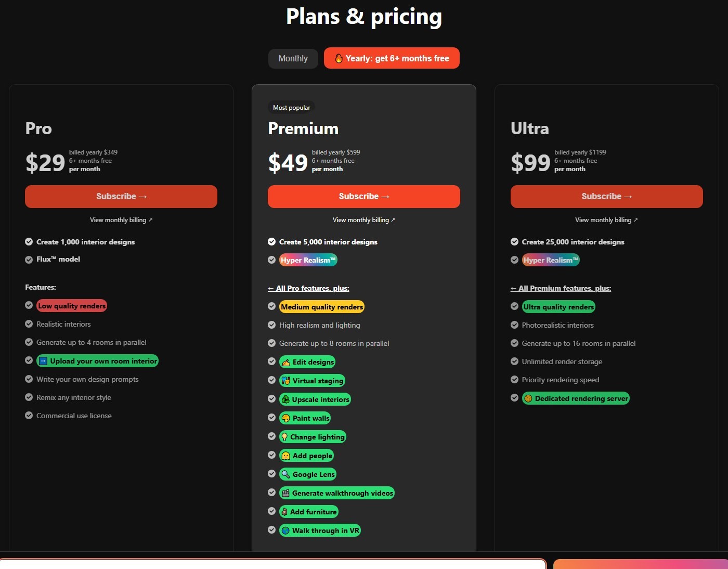Click checkmark beside Create 1,000 interior designs
Screen dimensions: 728x569
click(x=29, y=241)
